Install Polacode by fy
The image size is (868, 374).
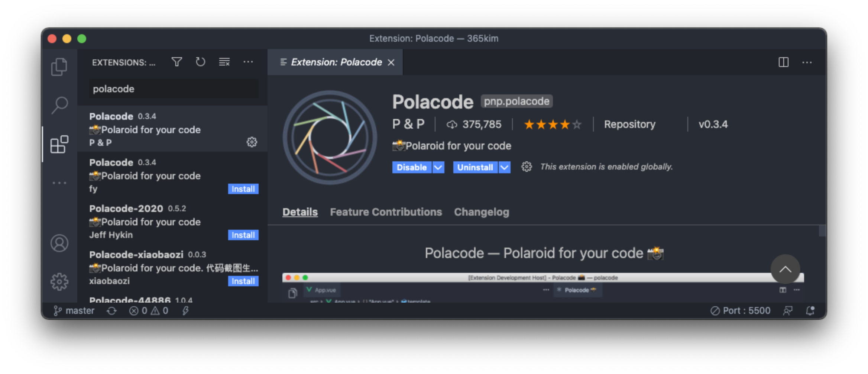(243, 189)
